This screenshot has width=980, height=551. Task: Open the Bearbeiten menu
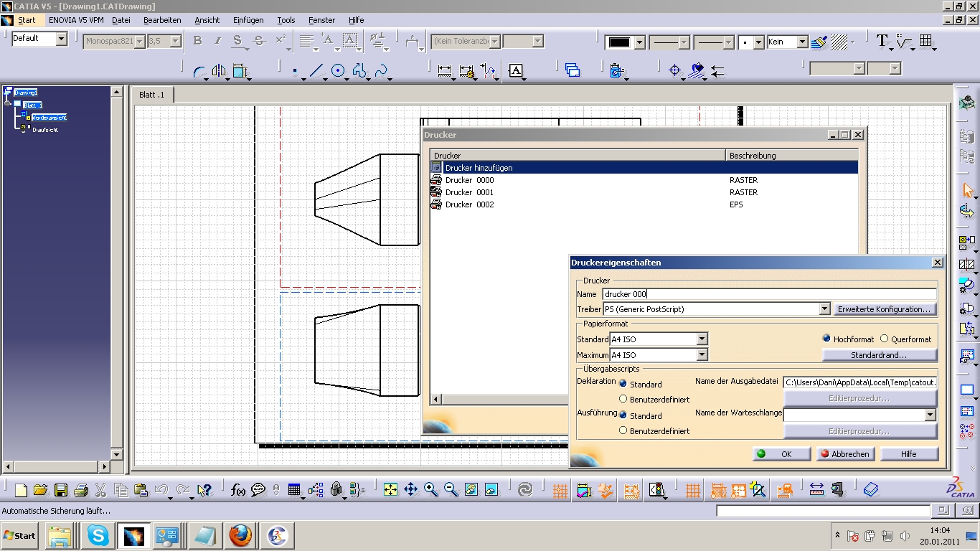click(x=162, y=20)
